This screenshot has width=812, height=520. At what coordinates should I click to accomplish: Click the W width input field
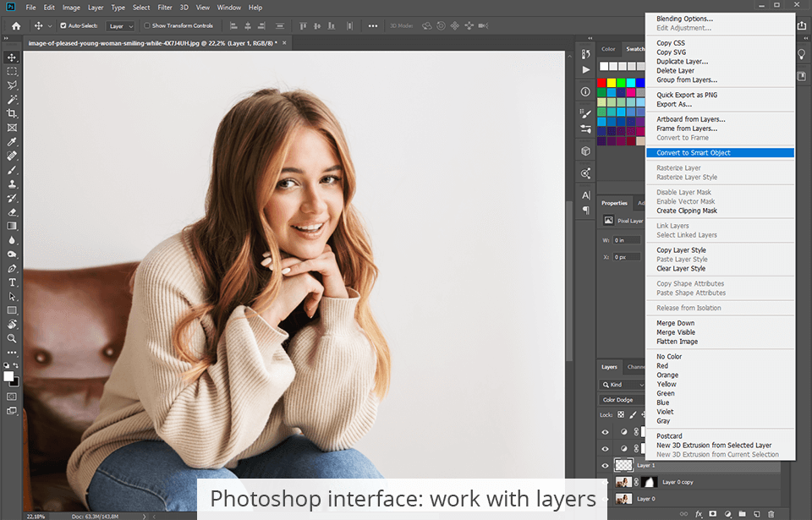(627, 240)
